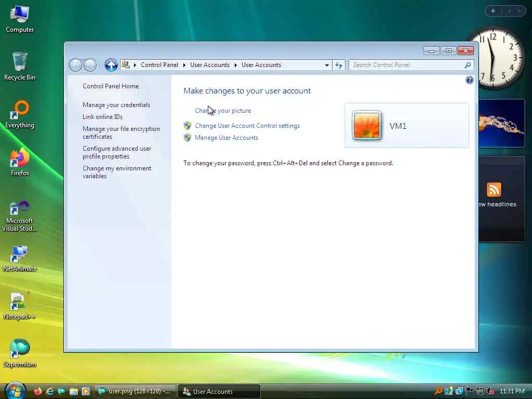The height and width of the screenshot is (399, 532).
Task: Click the Back navigation button
Action: click(75, 65)
